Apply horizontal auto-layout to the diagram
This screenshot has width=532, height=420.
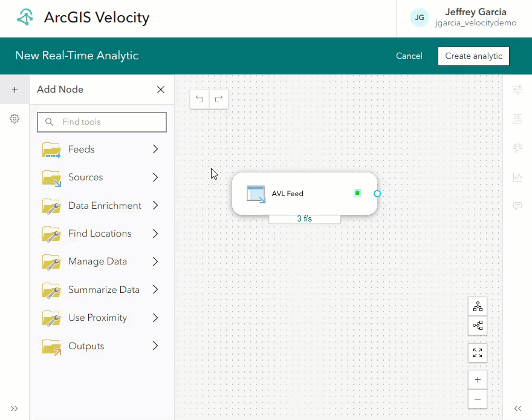tap(478, 326)
